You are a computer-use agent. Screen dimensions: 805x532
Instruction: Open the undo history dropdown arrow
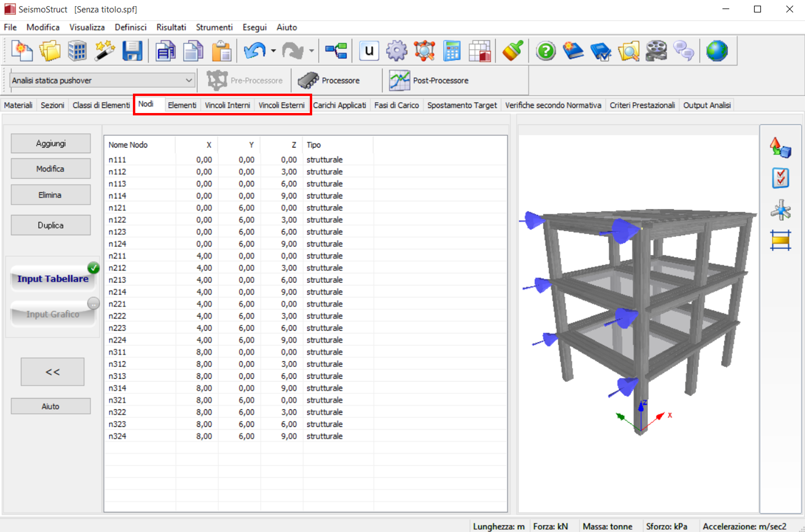click(273, 51)
